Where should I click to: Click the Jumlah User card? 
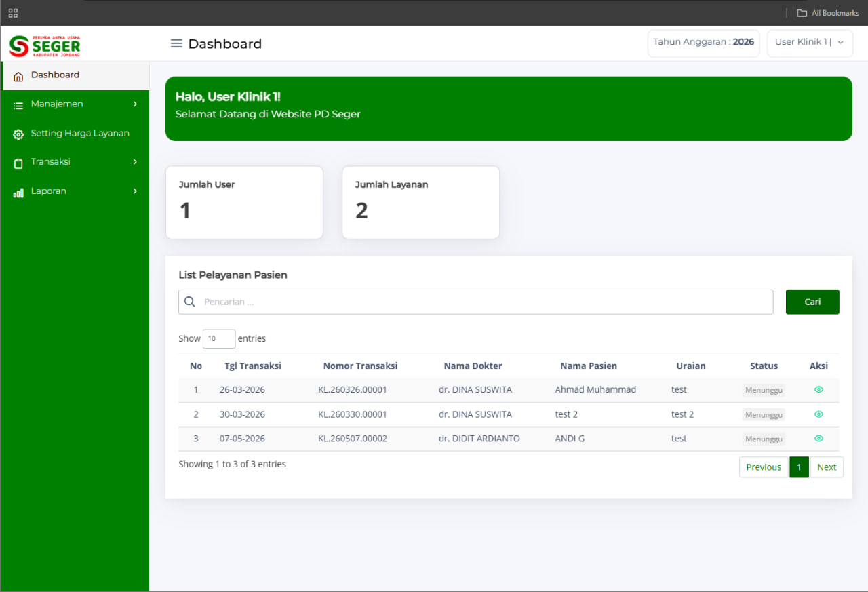(244, 203)
